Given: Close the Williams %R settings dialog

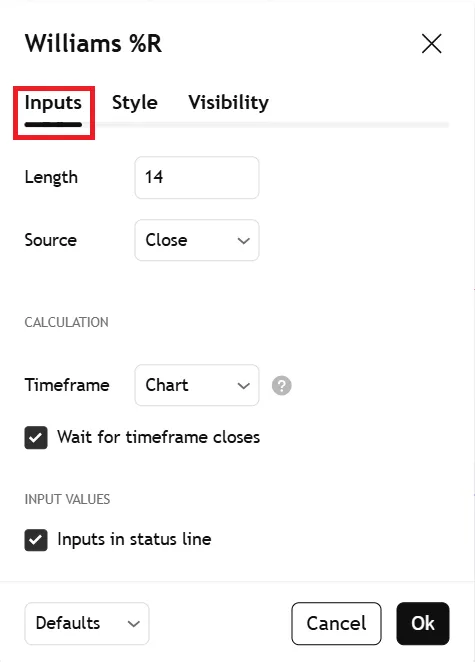Looking at the screenshot, I should (x=431, y=43).
